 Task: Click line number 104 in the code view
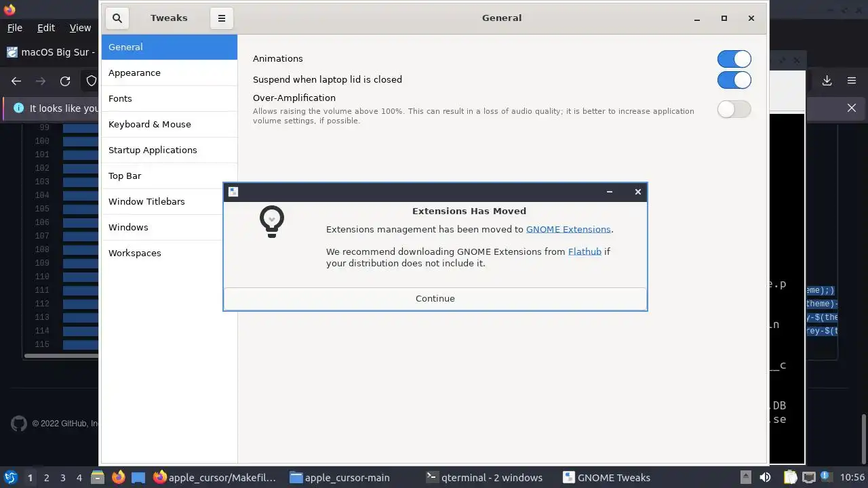(x=42, y=195)
